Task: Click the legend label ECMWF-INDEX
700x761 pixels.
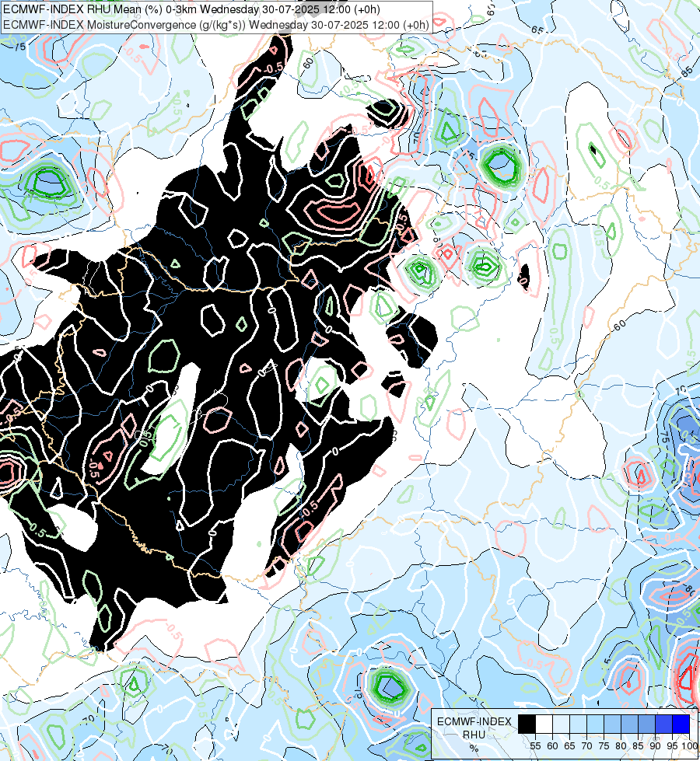Action: (x=474, y=721)
